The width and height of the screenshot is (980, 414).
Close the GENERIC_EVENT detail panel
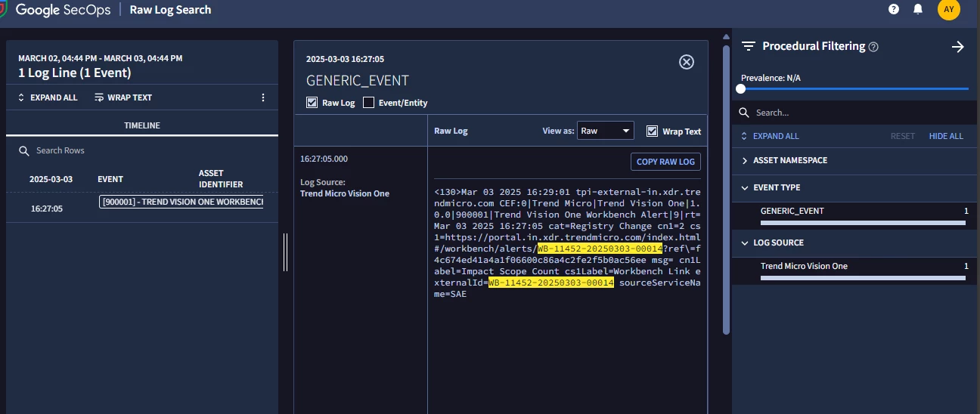point(687,62)
